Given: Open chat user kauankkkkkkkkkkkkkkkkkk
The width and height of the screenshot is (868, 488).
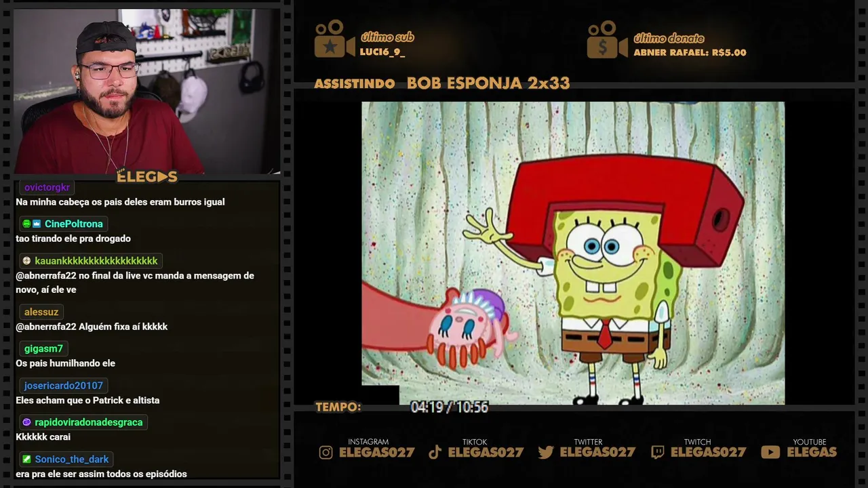Looking at the screenshot, I should click(x=96, y=261).
